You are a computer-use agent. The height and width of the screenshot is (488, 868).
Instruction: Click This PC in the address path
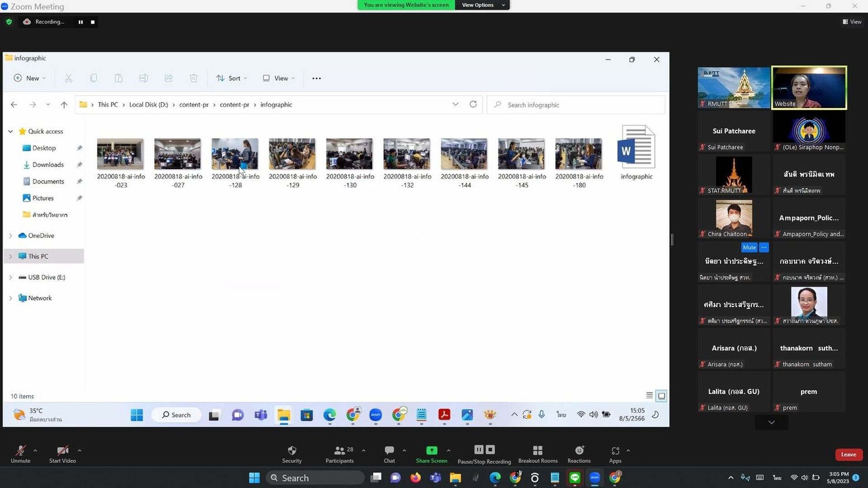[x=108, y=104]
